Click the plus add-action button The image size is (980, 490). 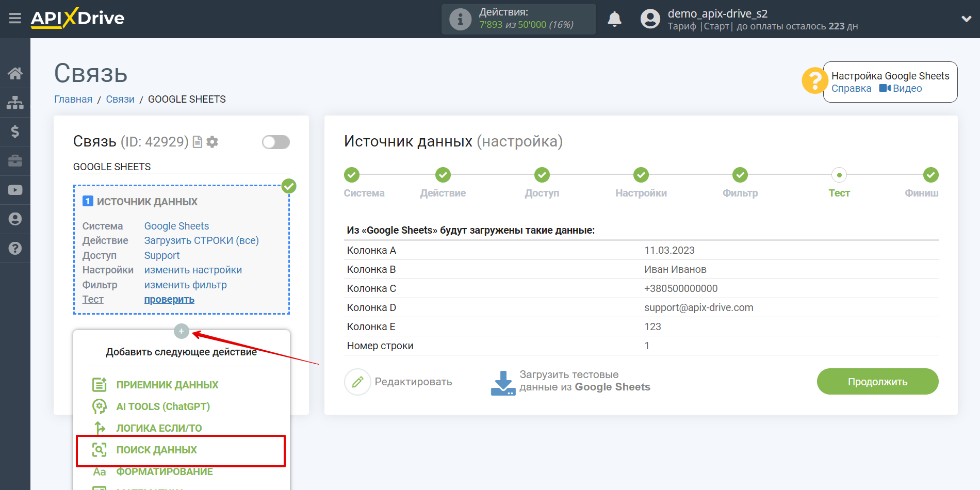182,331
